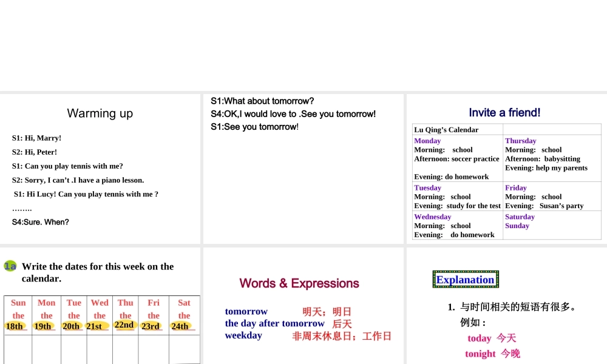Image resolution: width=607 pixels, height=364 pixels.
Task: Click the 21st date under Wed
Action: pos(95,326)
